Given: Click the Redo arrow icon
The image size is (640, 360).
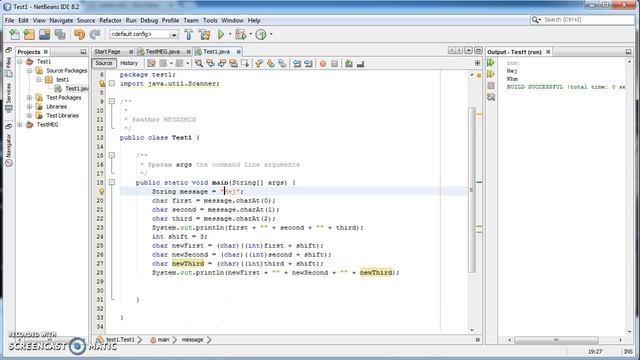Looking at the screenshot, I should pos(95,34).
